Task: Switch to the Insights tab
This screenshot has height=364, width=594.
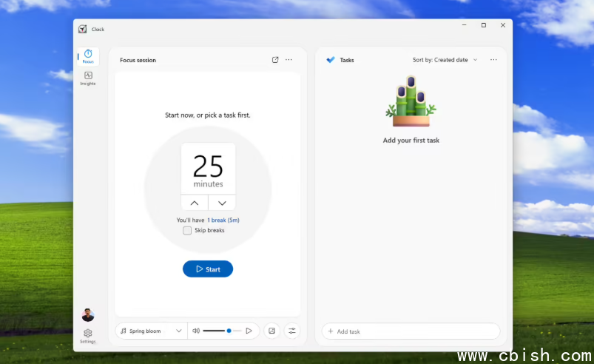Action: click(x=88, y=78)
